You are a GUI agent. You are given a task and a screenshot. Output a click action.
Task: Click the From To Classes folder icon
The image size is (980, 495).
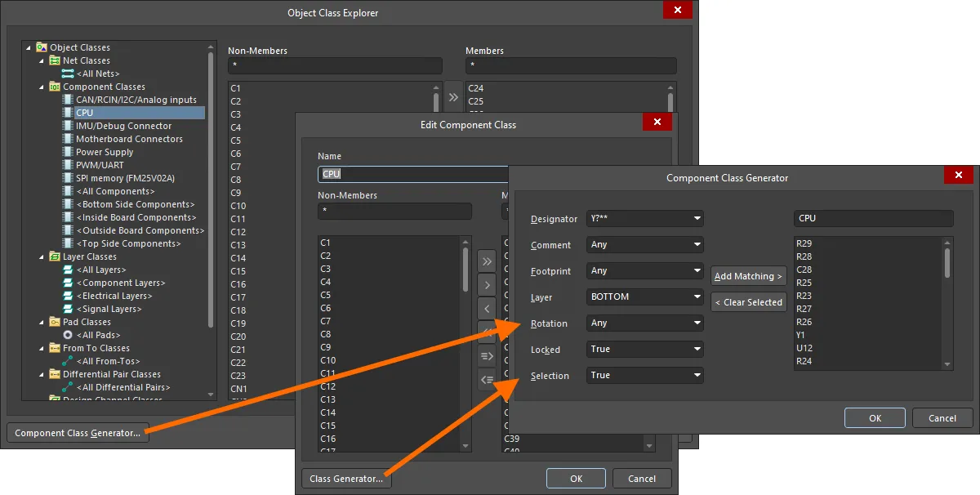55,348
